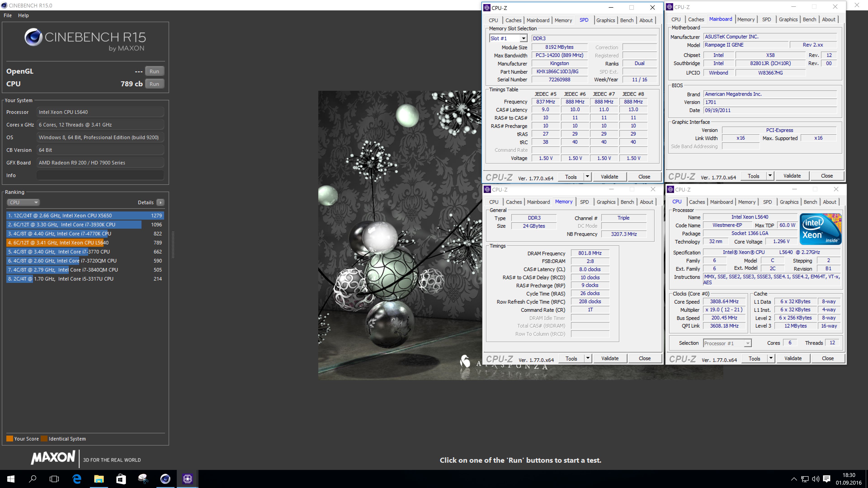Open About tab in CPU window
Image resolution: width=868 pixels, height=488 pixels.
[x=829, y=202]
